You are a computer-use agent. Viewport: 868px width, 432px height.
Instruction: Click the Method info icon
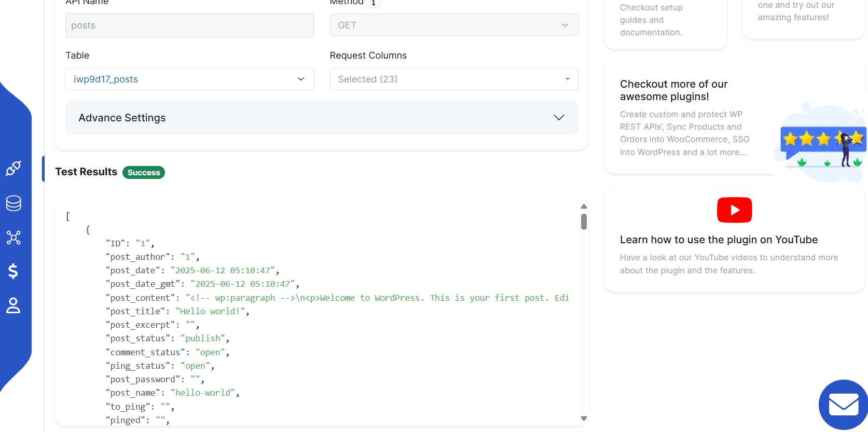point(373,3)
